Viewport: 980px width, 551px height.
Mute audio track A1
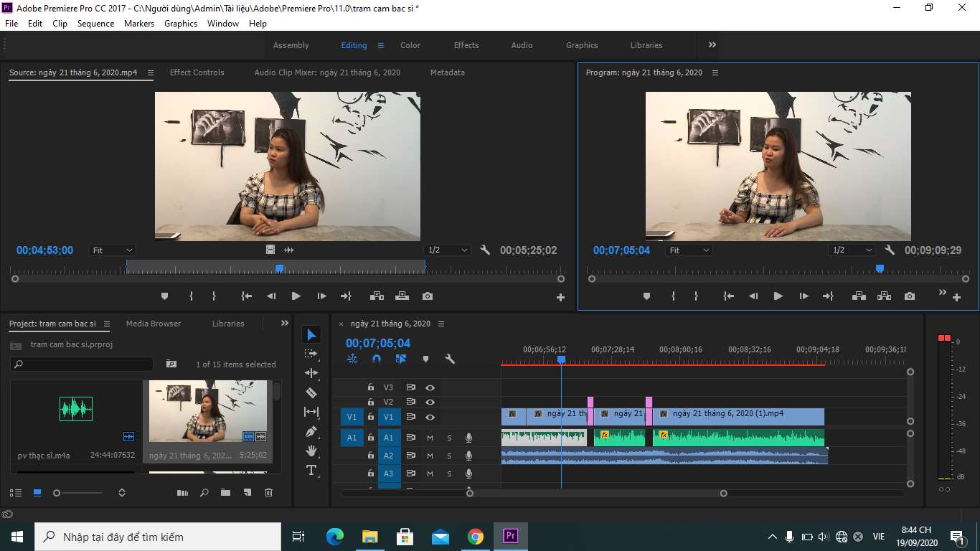point(430,437)
